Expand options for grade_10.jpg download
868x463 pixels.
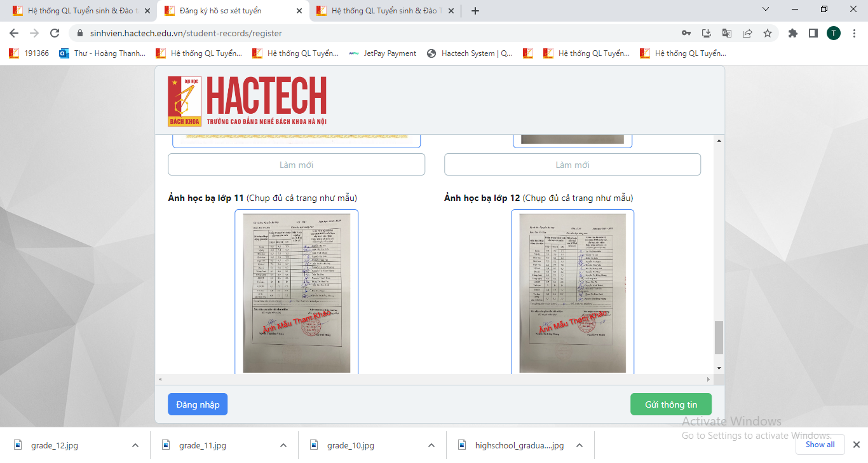[431, 445]
